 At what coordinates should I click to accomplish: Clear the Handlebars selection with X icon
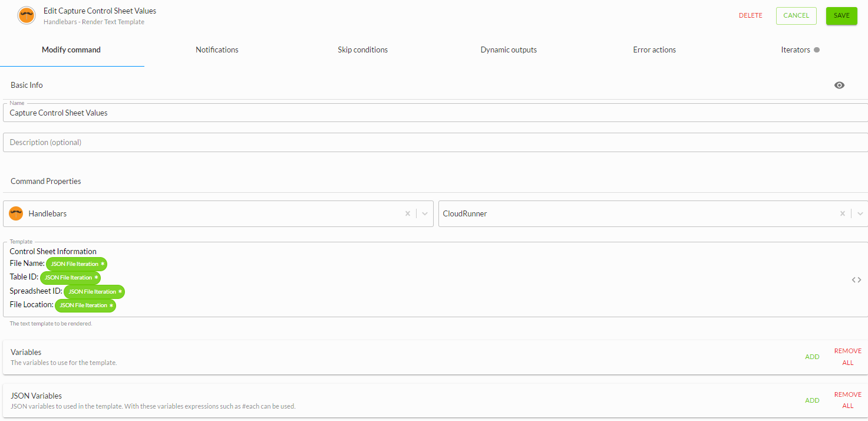[407, 213]
